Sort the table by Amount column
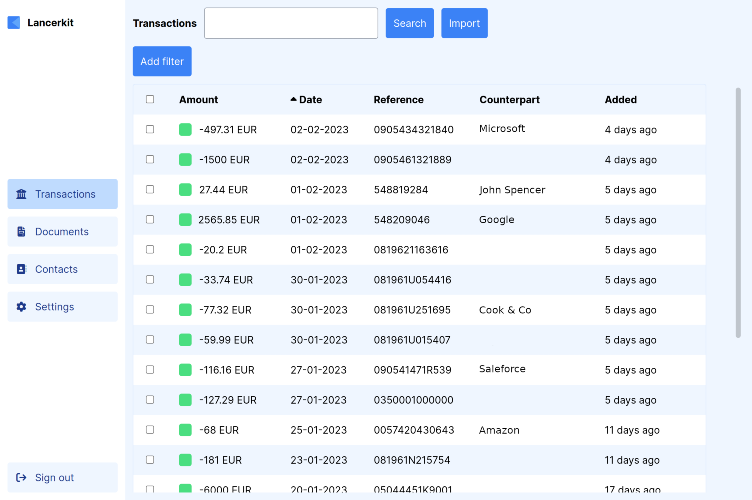This screenshot has height=500, width=752. (x=199, y=100)
